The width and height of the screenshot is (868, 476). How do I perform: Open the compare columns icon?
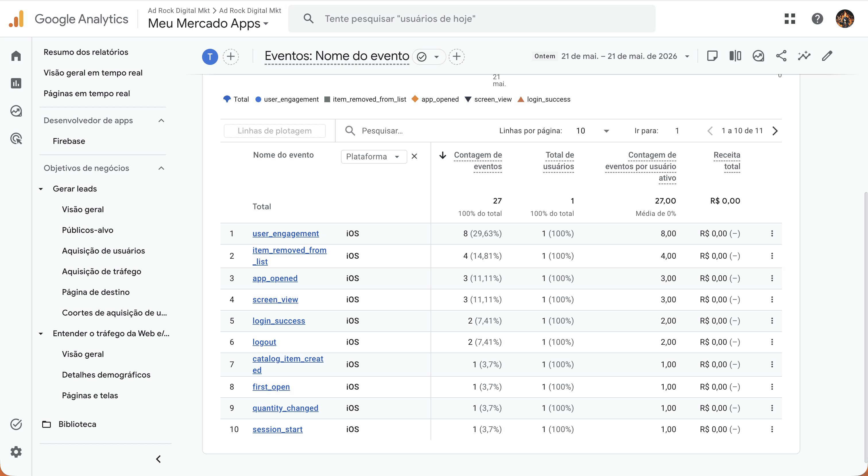[735, 56]
